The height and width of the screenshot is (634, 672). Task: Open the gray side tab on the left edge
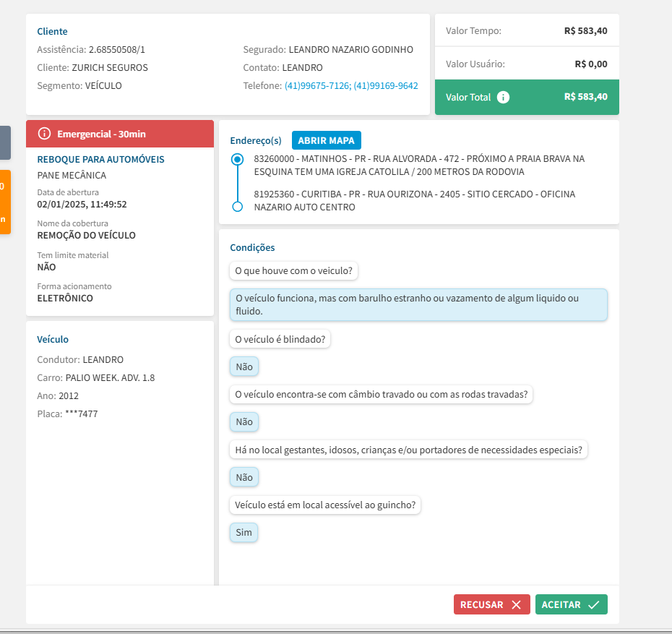coord(4,142)
